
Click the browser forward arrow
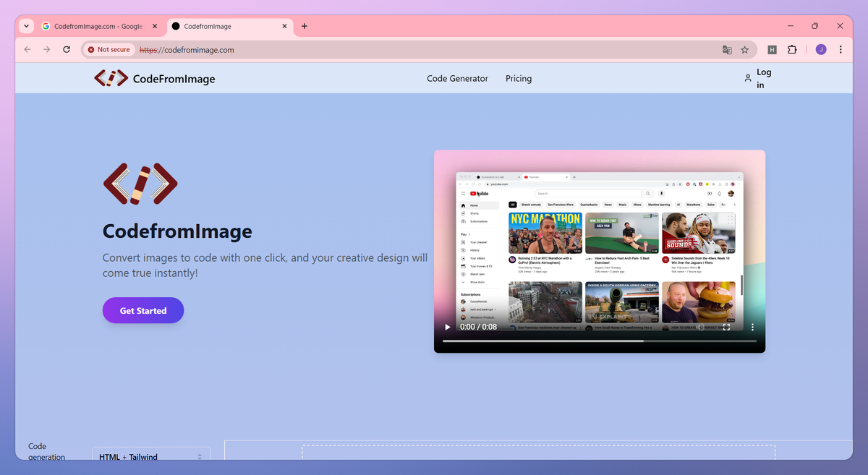(x=47, y=50)
